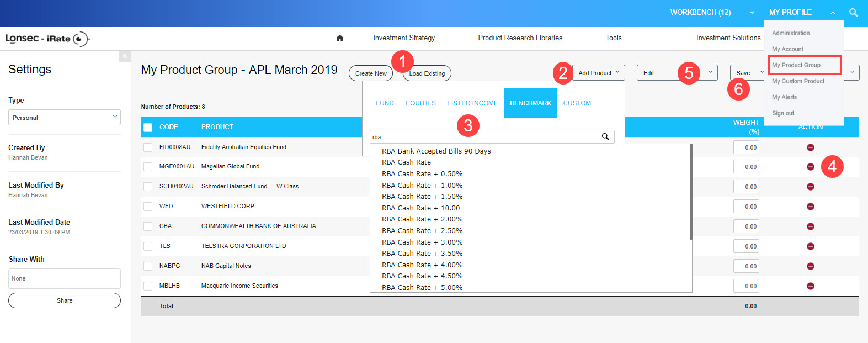The height and width of the screenshot is (343, 868).
Task: Click the Lonsec iRate logo
Action: pos(47,39)
